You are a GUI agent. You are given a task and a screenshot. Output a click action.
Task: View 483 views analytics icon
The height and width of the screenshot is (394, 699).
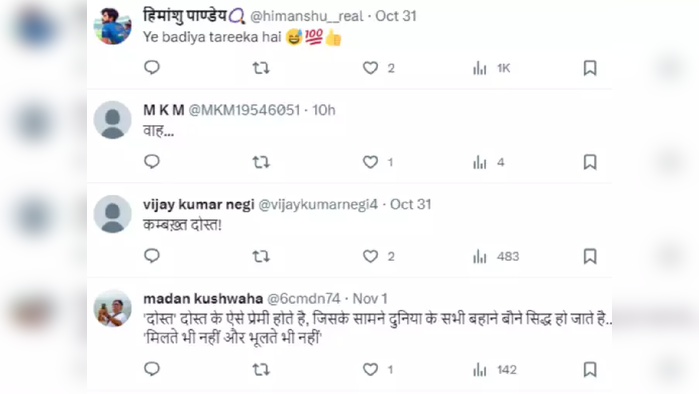click(480, 257)
